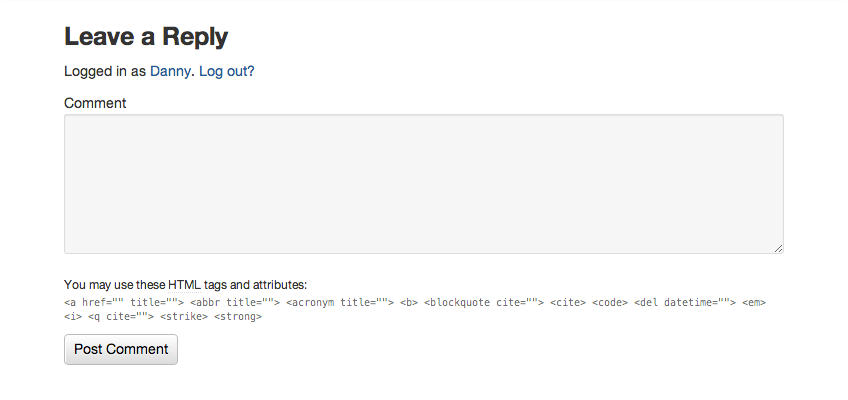Click the "Logged in as" text

[105, 71]
